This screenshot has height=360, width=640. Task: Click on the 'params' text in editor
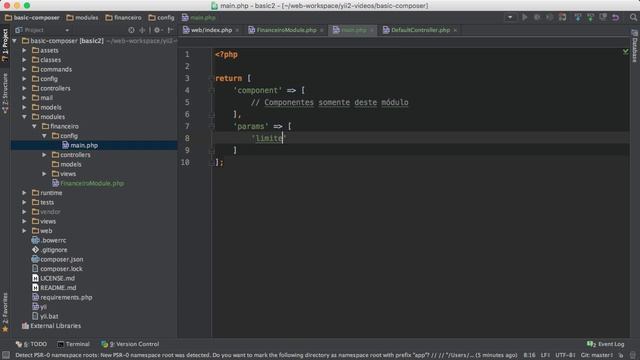[251, 126]
